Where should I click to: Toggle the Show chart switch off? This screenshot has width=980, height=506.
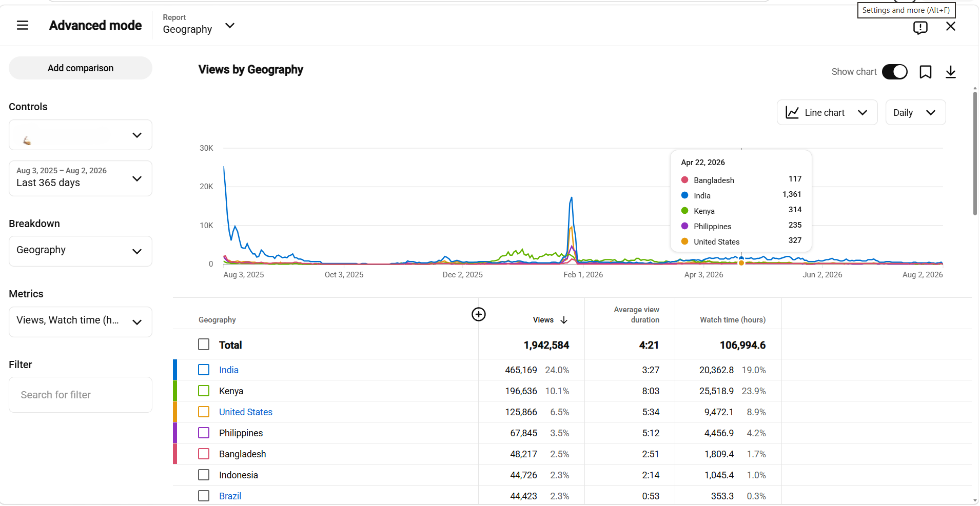click(895, 72)
